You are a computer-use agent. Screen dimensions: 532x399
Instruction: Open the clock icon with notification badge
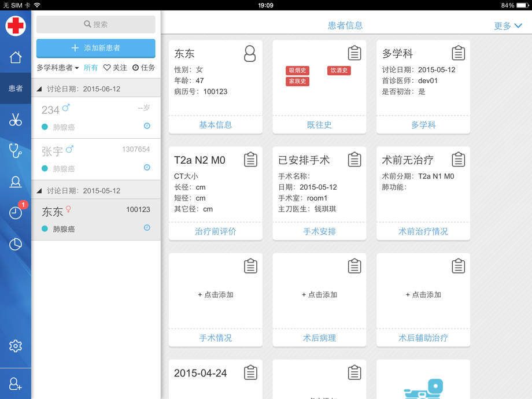(x=16, y=212)
